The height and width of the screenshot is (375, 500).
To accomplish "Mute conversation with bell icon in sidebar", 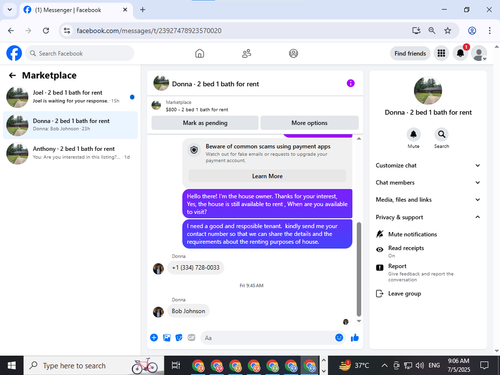I will 413,134.
